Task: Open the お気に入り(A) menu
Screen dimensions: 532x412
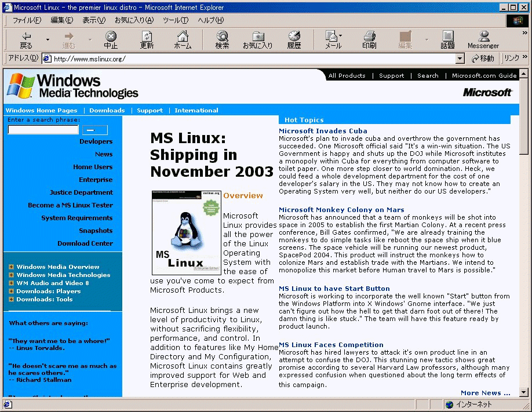Action: (134, 20)
